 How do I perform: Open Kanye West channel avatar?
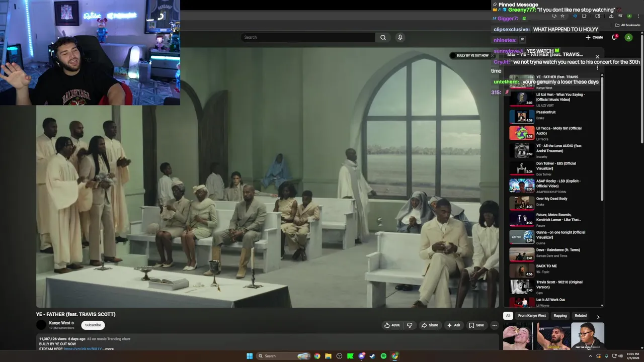click(x=41, y=325)
